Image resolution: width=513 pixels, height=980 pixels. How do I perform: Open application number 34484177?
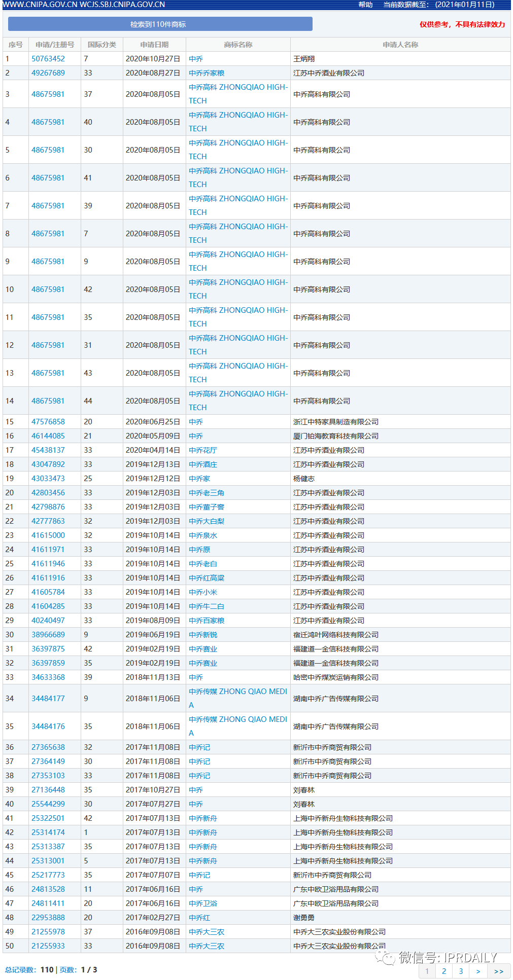pyautogui.click(x=48, y=699)
